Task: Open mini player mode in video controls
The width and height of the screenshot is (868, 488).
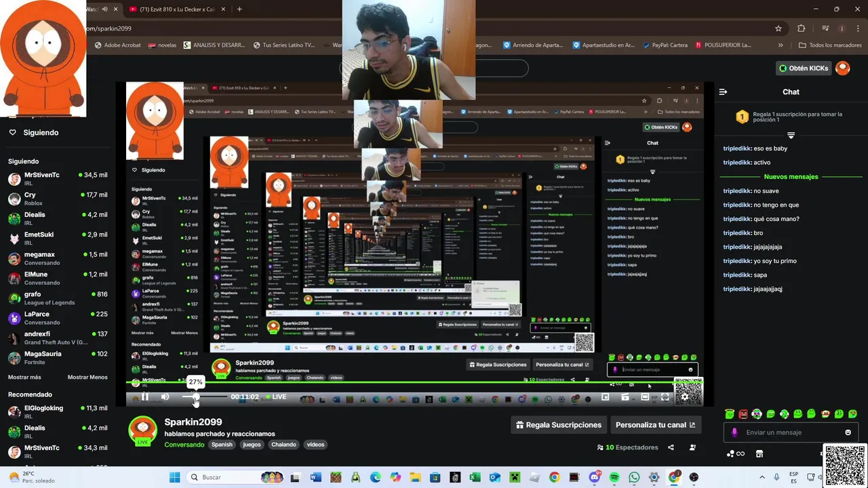Action: click(x=606, y=397)
